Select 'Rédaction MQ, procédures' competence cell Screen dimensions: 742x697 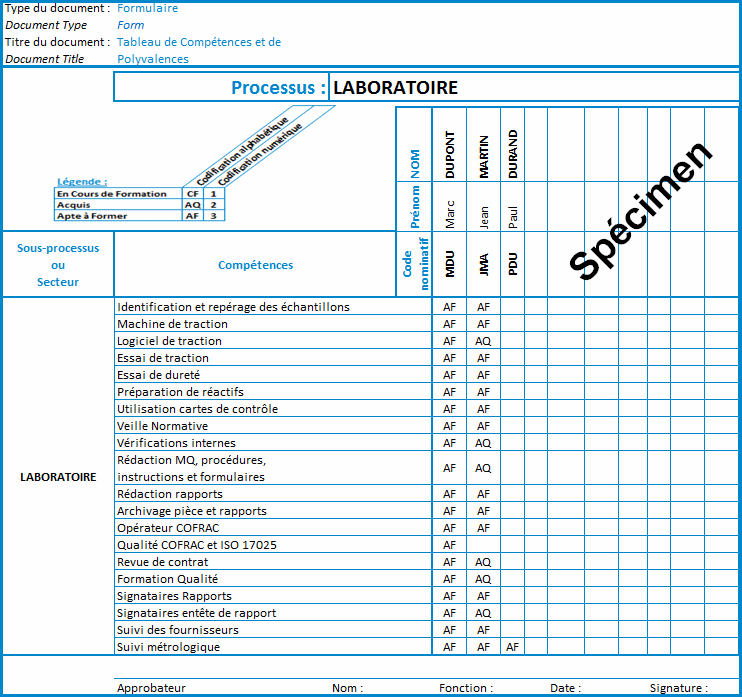pos(273,468)
